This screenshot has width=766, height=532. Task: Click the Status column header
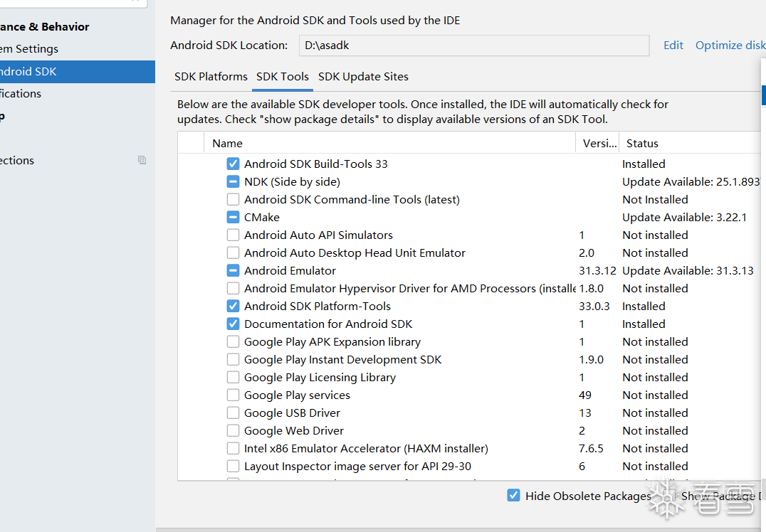690,143
